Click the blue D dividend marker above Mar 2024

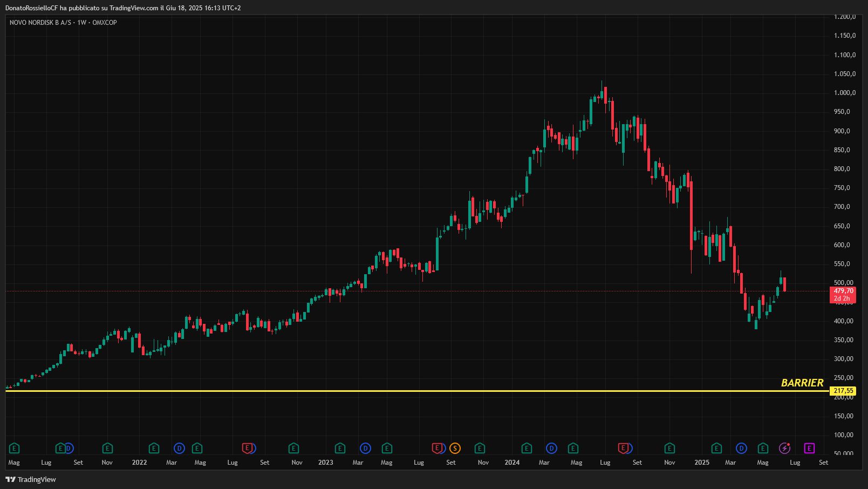click(551, 448)
